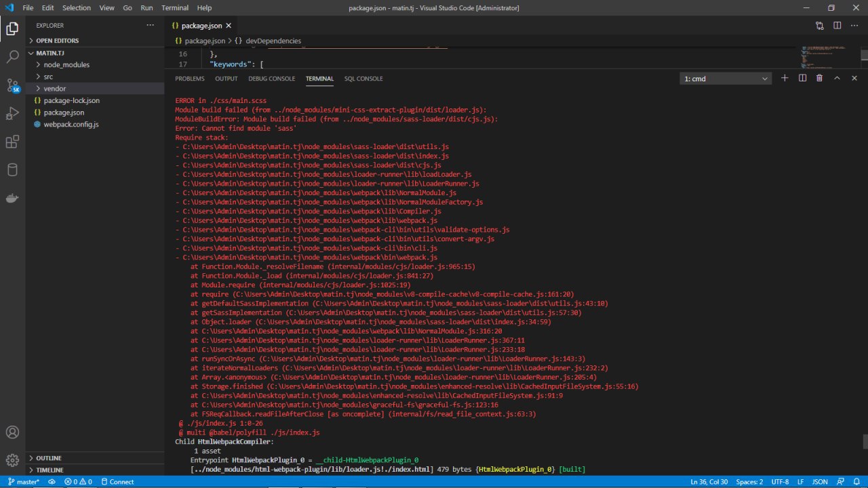Click 'Error: Cannot find module 'sass'' line
Image resolution: width=868 pixels, height=488 pixels.
(x=235, y=128)
